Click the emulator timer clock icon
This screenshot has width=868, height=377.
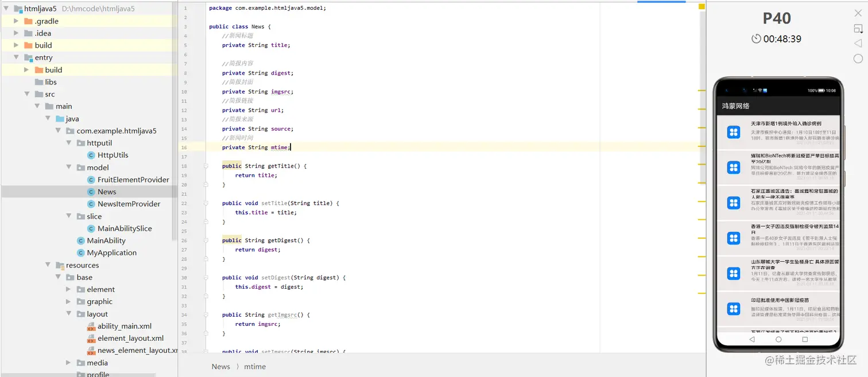tap(756, 39)
